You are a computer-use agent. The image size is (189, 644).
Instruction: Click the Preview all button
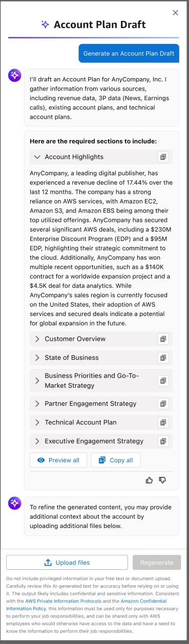tap(58, 460)
